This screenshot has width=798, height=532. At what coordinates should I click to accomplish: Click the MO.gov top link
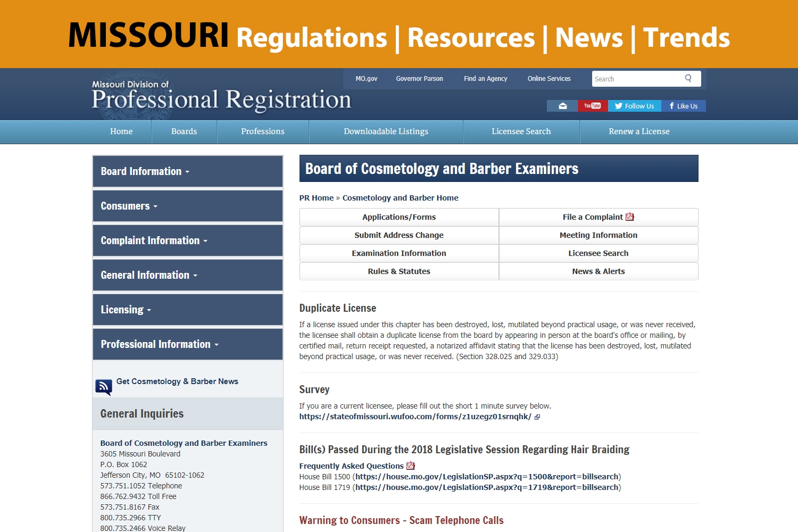(367, 79)
